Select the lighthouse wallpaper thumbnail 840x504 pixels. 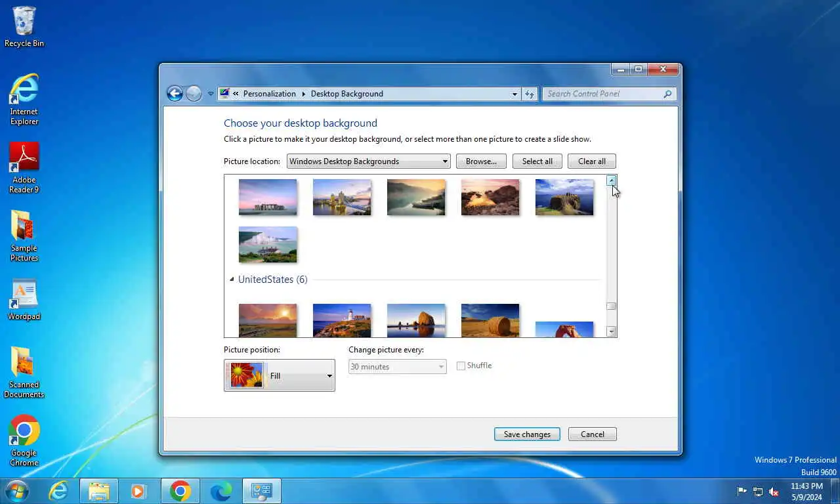pos(342,320)
